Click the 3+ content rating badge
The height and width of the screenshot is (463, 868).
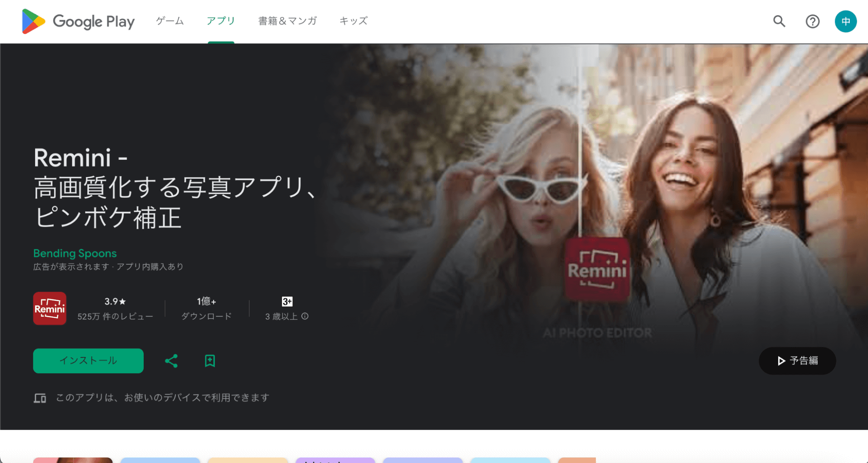[287, 302]
